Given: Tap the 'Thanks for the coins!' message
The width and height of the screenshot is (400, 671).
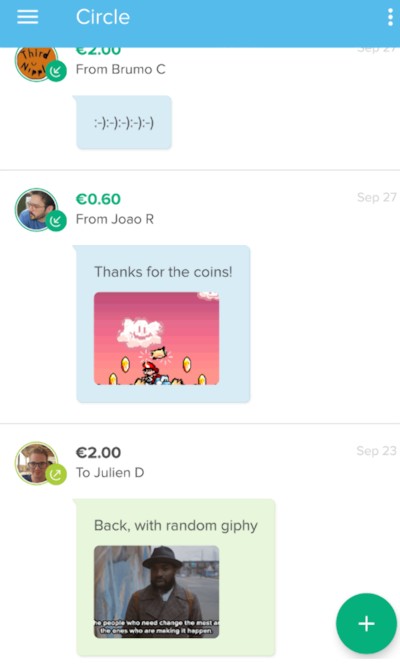Looking at the screenshot, I should pos(163,272).
